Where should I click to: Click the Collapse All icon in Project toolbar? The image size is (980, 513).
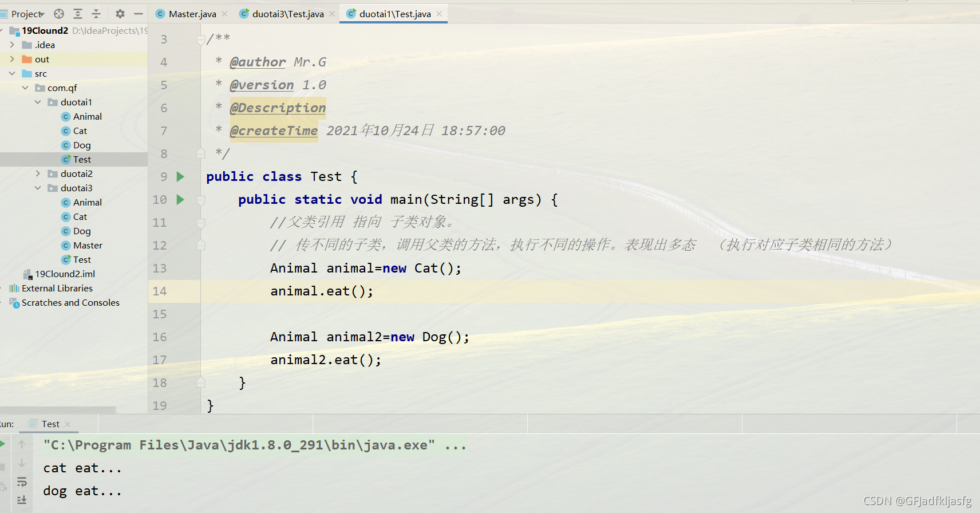pos(96,14)
